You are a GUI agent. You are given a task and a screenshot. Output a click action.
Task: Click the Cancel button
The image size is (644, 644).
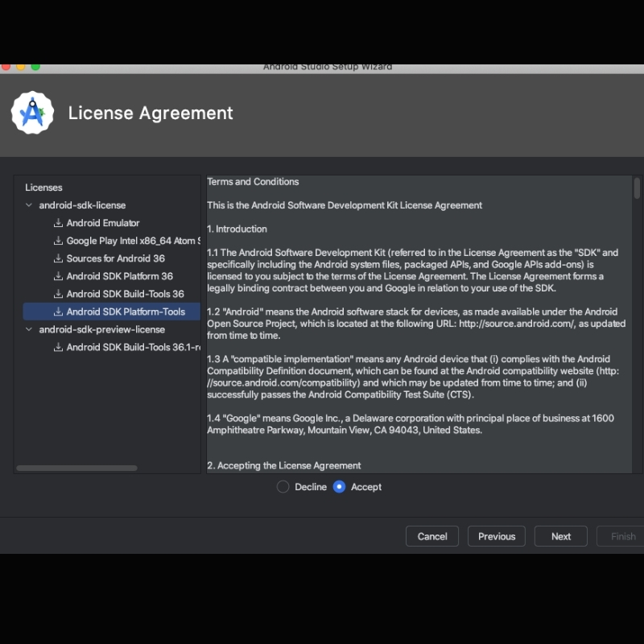pyautogui.click(x=432, y=536)
